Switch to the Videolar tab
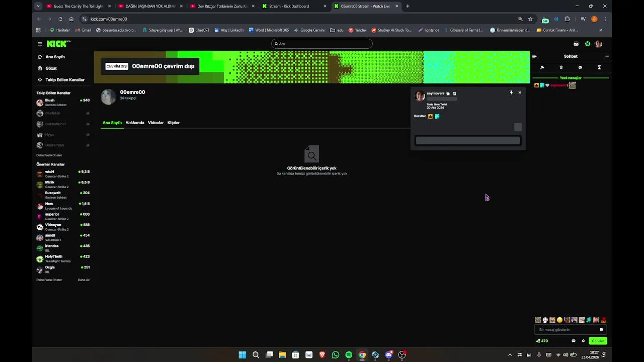 pyautogui.click(x=156, y=123)
